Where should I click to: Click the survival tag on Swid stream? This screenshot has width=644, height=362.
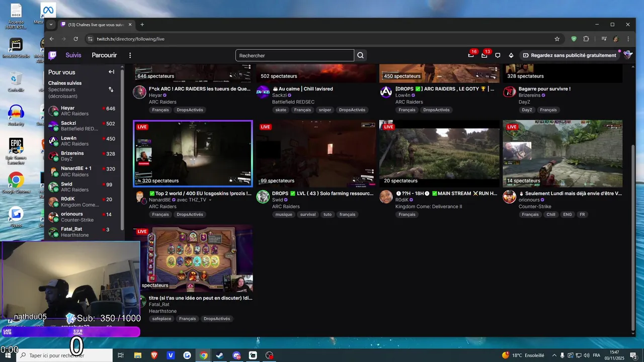click(x=308, y=214)
